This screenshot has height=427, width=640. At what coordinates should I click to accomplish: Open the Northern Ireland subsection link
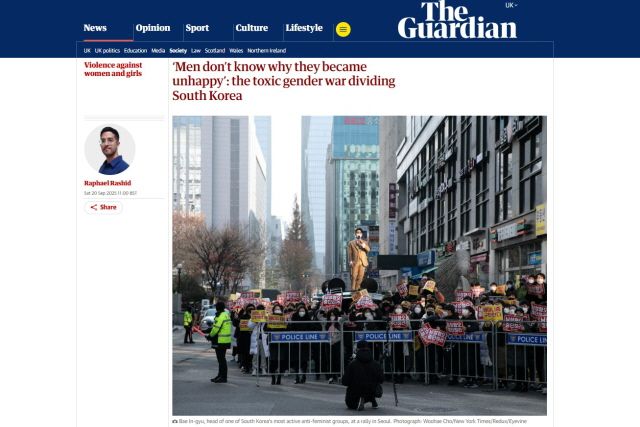267,51
